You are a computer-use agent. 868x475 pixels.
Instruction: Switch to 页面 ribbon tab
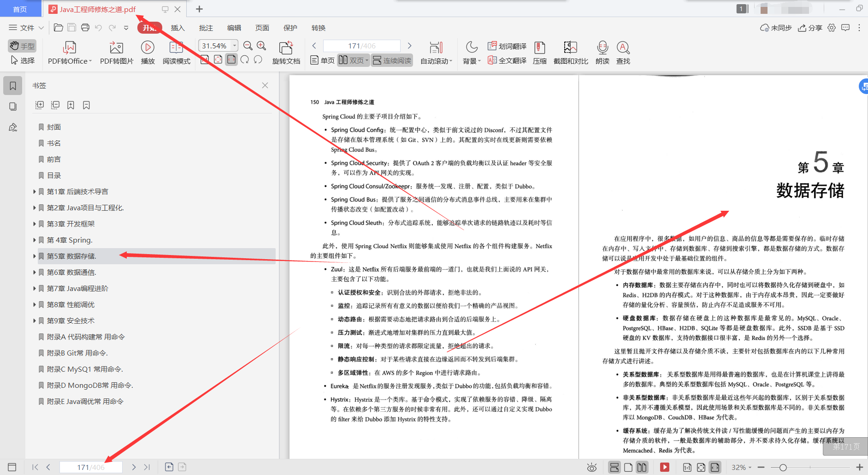click(x=262, y=28)
